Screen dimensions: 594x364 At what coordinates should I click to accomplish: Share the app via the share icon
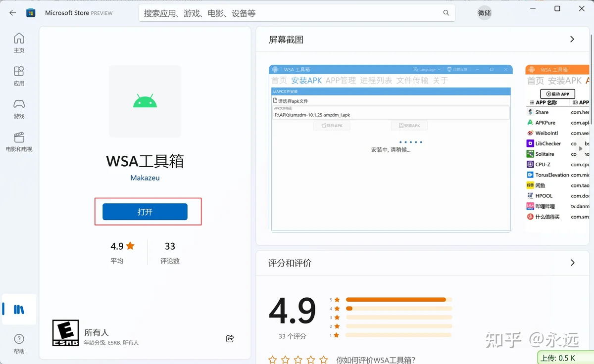(x=230, y=338)
